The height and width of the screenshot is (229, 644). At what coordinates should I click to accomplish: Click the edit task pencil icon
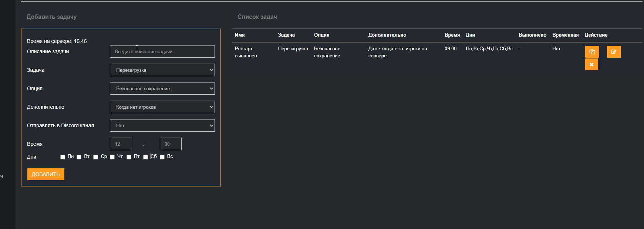(614, 52)
